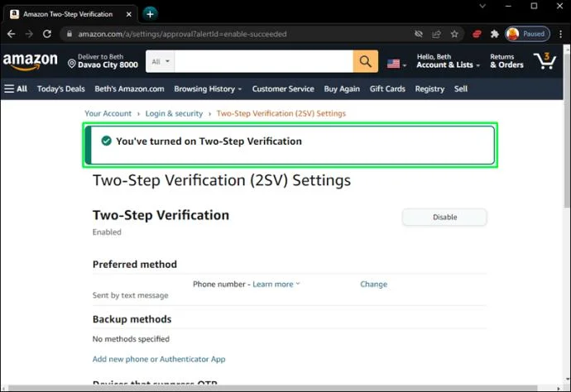The height and width of the screenshot is (392, 571).
Task: Reload the page with refresh icon
Action: [x=47, y=34]
